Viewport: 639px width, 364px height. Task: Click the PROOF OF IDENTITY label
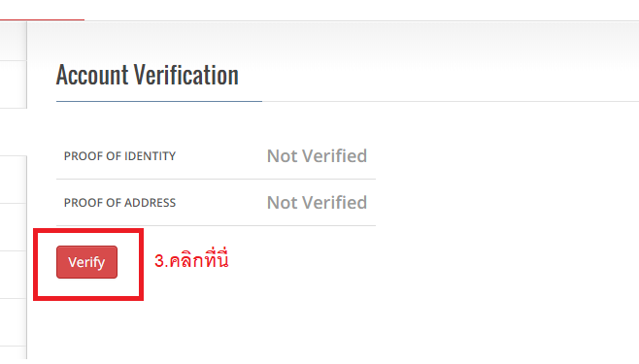(119, 156)
